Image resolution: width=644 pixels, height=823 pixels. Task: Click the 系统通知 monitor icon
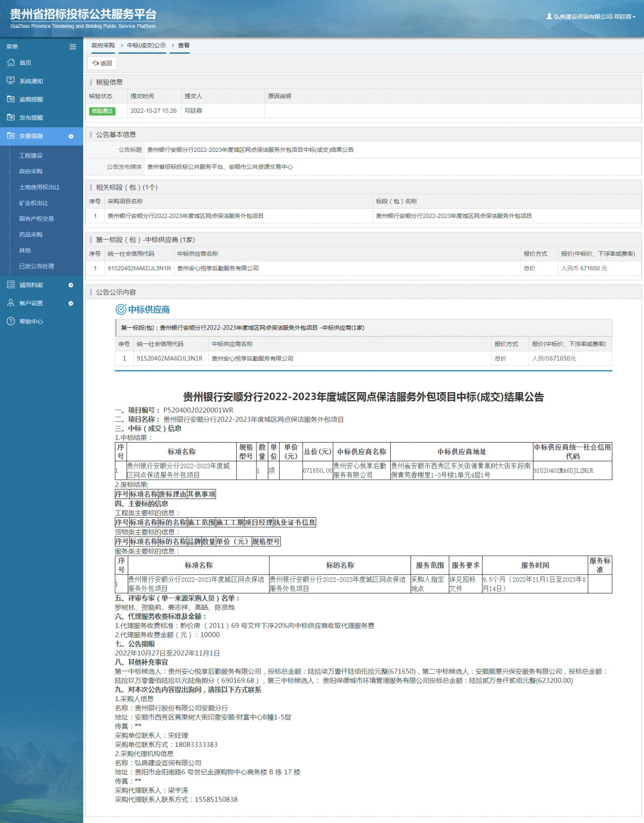(11, 81)
